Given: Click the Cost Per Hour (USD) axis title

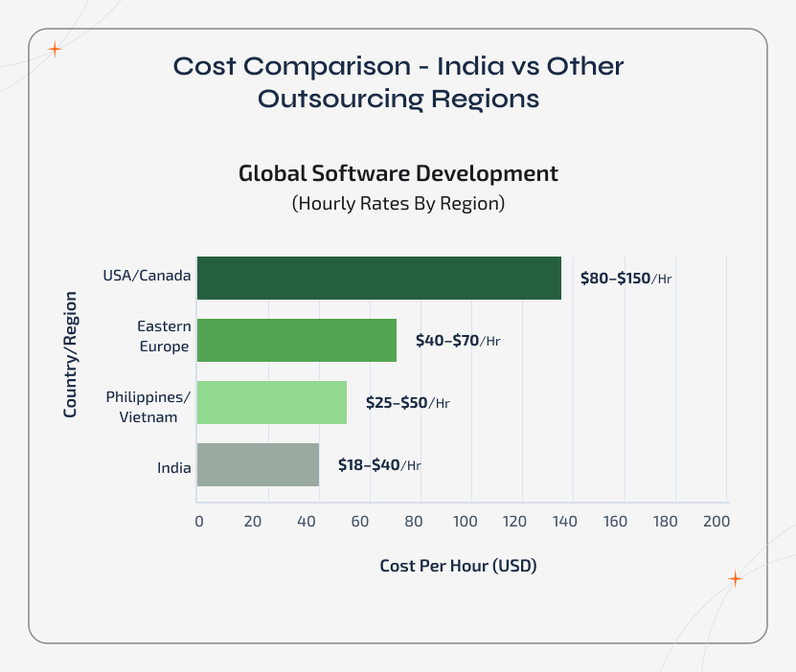Looking at the screenshot, I should [x=458, y=565].
